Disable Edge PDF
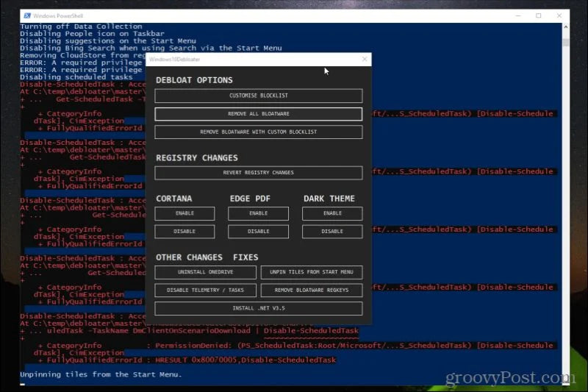 tap(259, 232)
